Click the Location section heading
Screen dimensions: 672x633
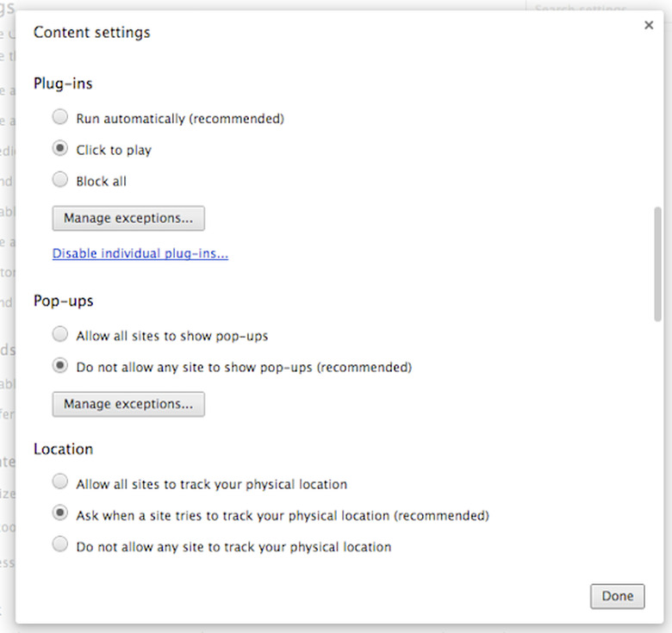point(64,449)
